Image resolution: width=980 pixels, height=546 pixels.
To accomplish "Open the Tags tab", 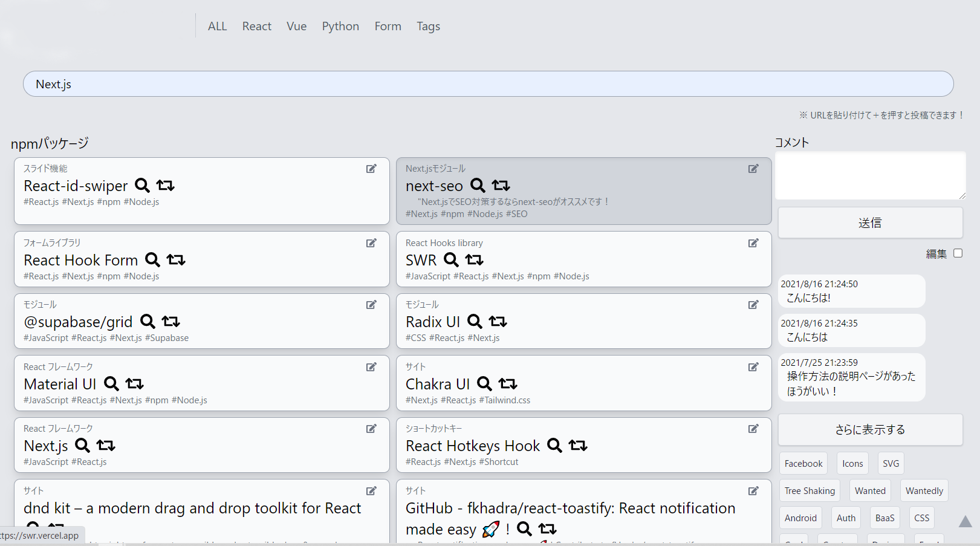I will pyautogui.click(x=428, y=26).
